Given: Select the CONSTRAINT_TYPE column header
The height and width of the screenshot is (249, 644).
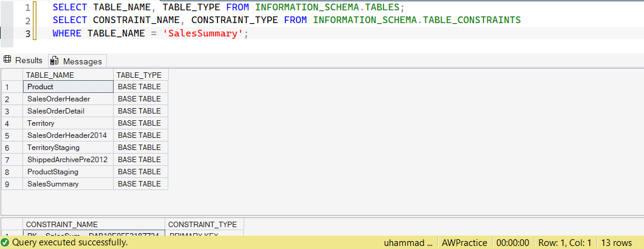Looking at the screenshot, I should coord(204,224).
